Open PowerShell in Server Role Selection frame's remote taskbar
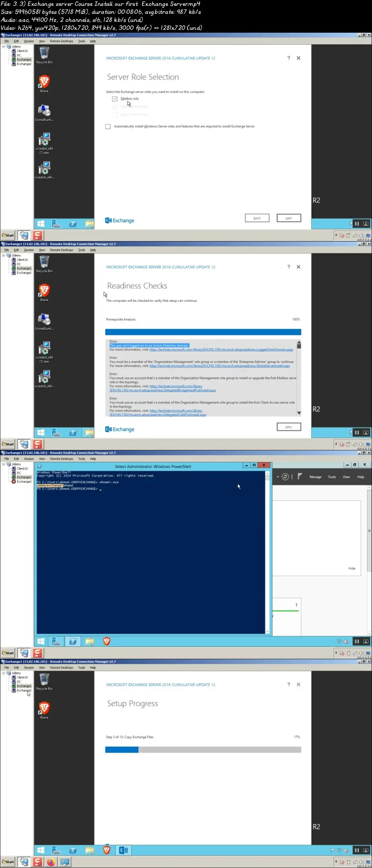Viewport: 372px width, 868px height. (73, 224)
